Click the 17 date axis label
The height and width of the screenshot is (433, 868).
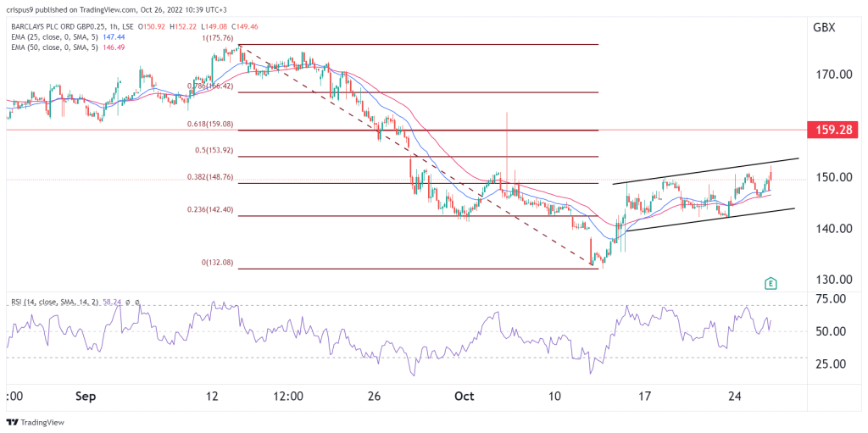pos(644,397)
